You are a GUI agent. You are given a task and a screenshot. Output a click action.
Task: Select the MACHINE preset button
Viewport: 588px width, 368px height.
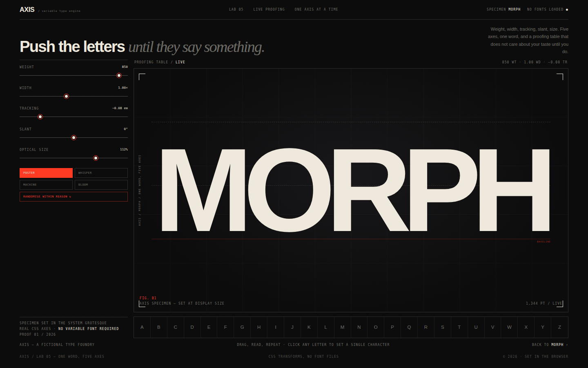coord(46,185)
